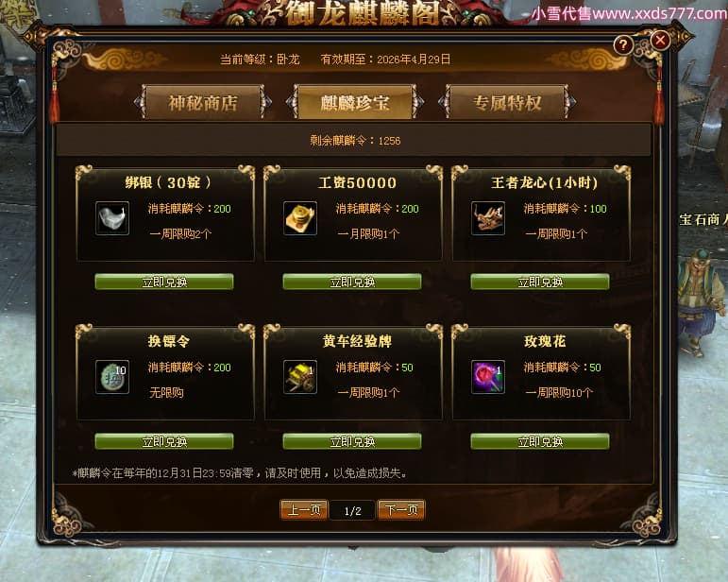Switch to the 神秘商店 tab

[x=203, y=102]
